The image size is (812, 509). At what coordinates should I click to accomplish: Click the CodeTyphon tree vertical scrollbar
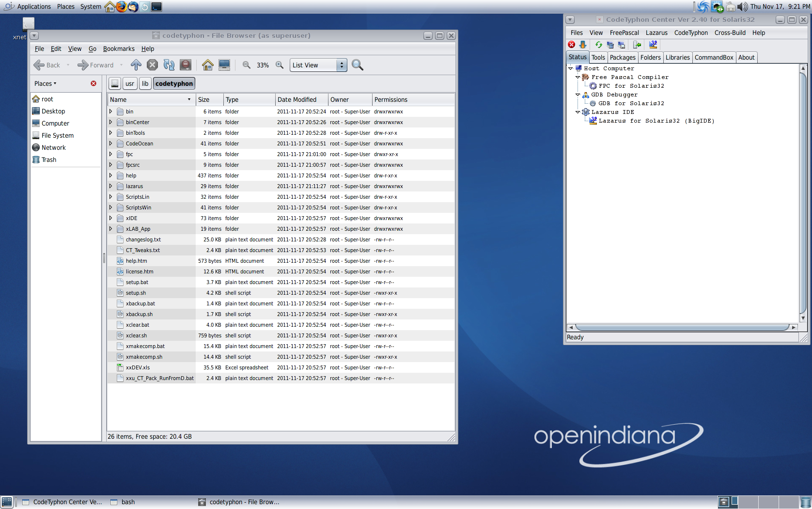803,192
